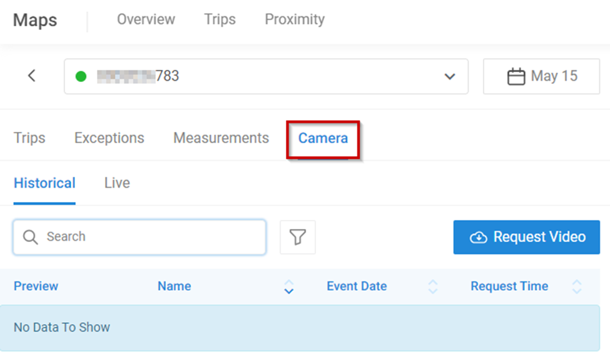The height and width of the screenshot is (364, 610).
Task: Open the Trips sub-tab
Action: click(29, 138)
